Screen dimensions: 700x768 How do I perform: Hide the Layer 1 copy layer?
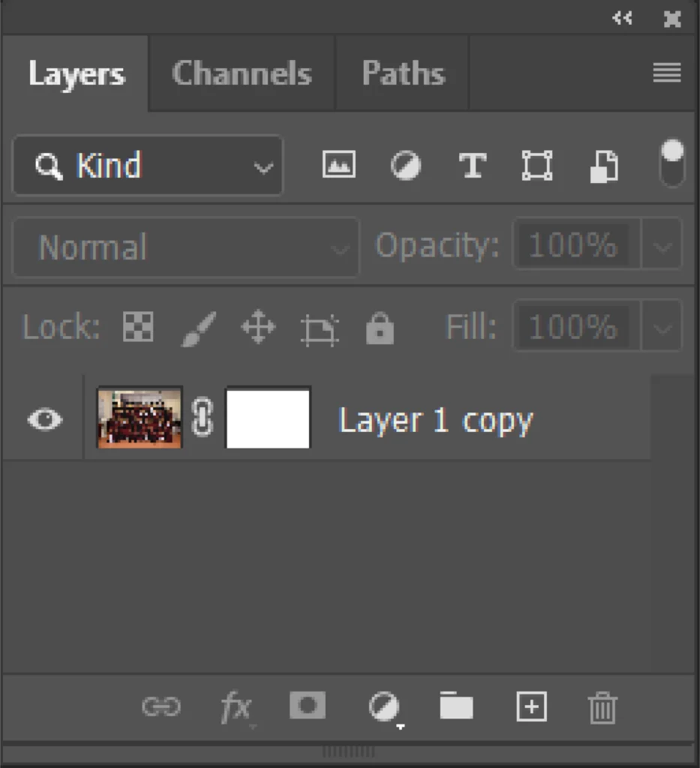tap(44, 420)
